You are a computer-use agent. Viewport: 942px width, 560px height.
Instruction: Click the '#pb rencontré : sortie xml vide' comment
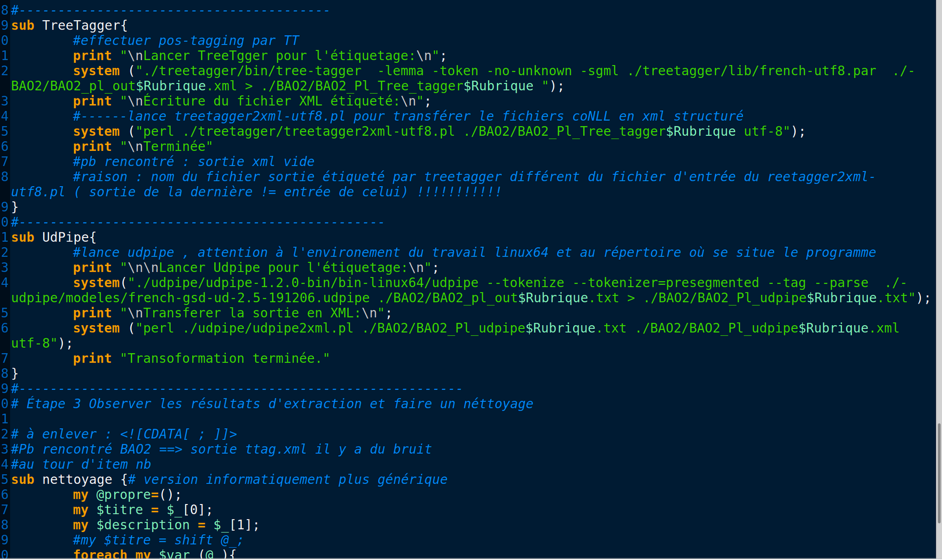pyautogui.click(x=194, y=162)
